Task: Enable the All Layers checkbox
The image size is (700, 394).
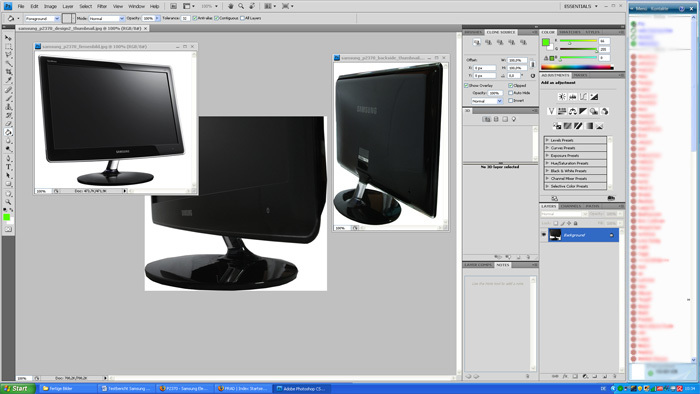Action: pyautogui.click(x=242, y=18)
